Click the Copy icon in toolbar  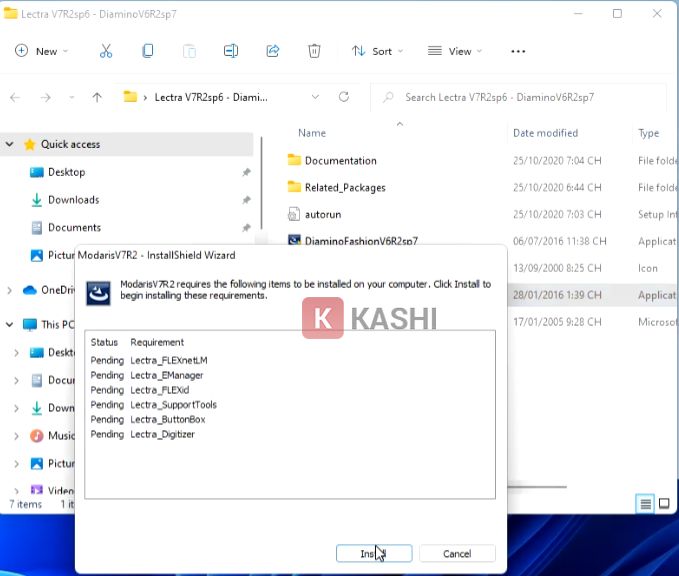(x=148, y=51)
